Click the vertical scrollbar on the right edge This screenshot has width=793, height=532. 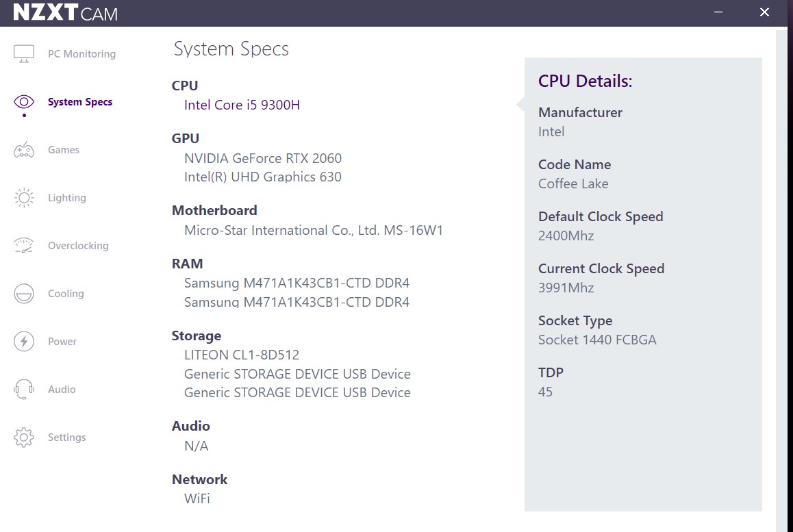coord(781,281)
